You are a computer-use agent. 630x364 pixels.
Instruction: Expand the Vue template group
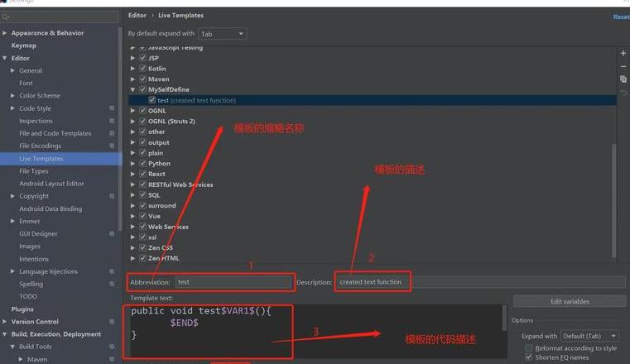(x=132, y=216)
